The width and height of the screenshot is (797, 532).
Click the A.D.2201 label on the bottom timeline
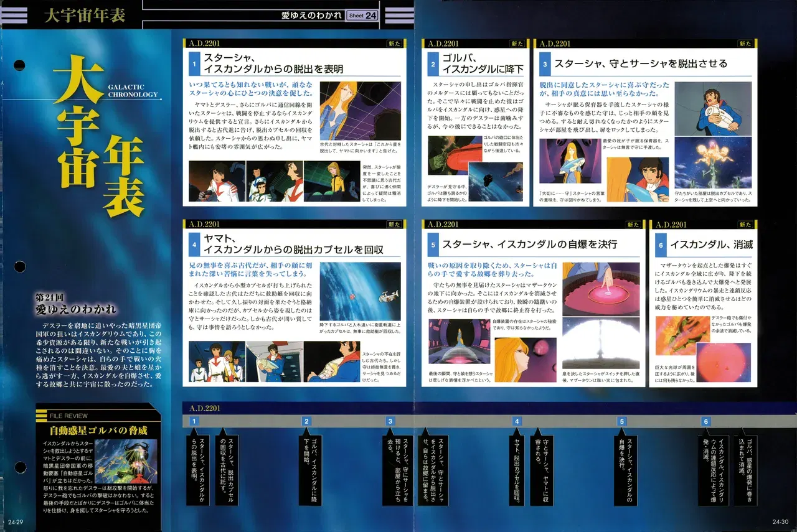pos(204,408)
